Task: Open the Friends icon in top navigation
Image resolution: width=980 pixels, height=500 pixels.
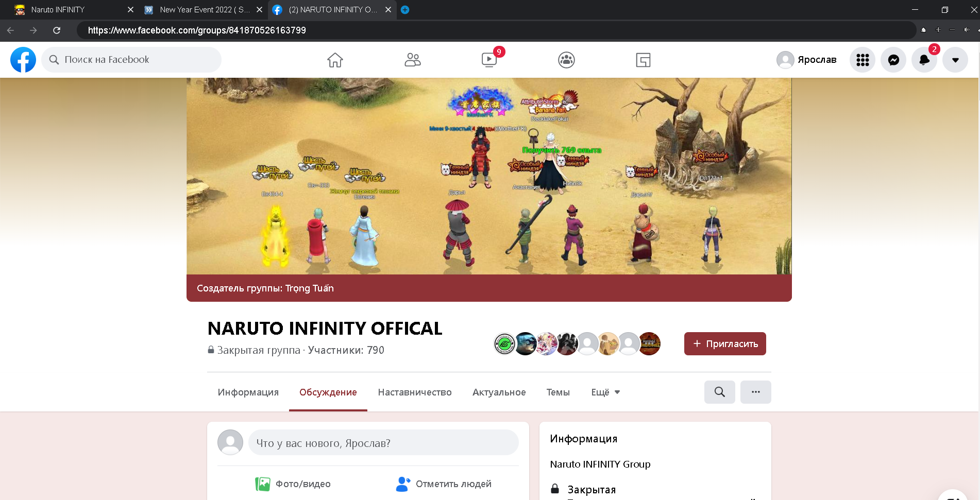Action: (412, 60)
